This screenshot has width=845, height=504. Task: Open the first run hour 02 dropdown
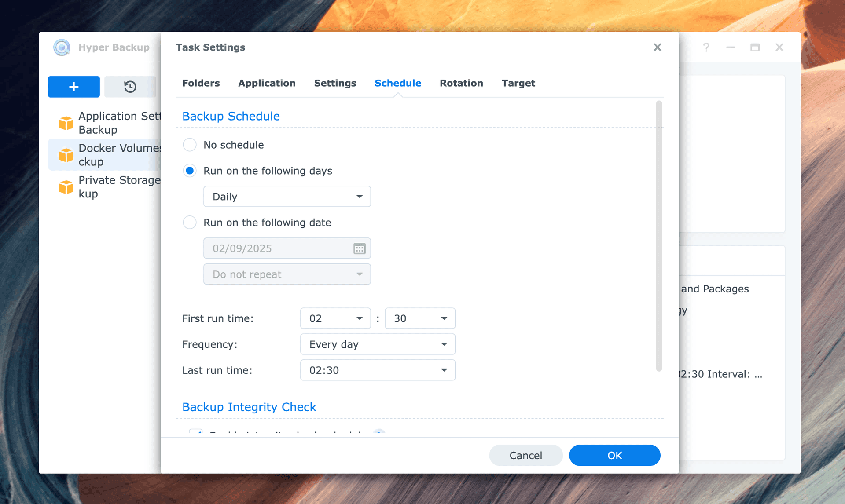pos(335,318)
